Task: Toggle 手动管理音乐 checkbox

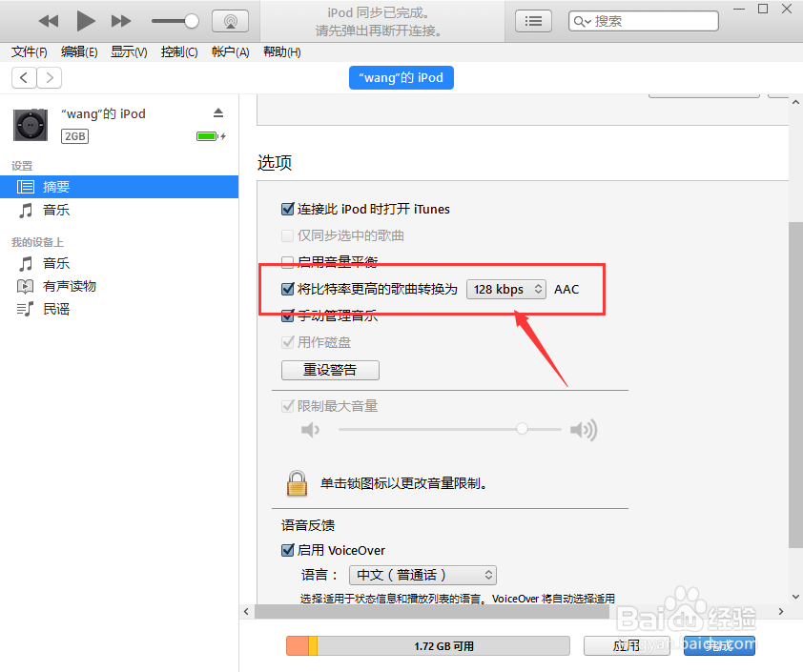Action: tap(288, 316)
